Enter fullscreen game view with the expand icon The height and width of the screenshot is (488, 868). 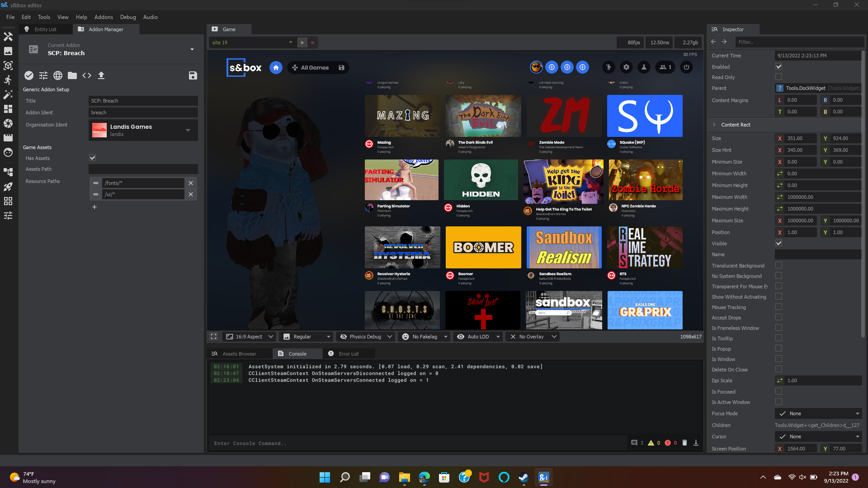(x=213, y=336)
